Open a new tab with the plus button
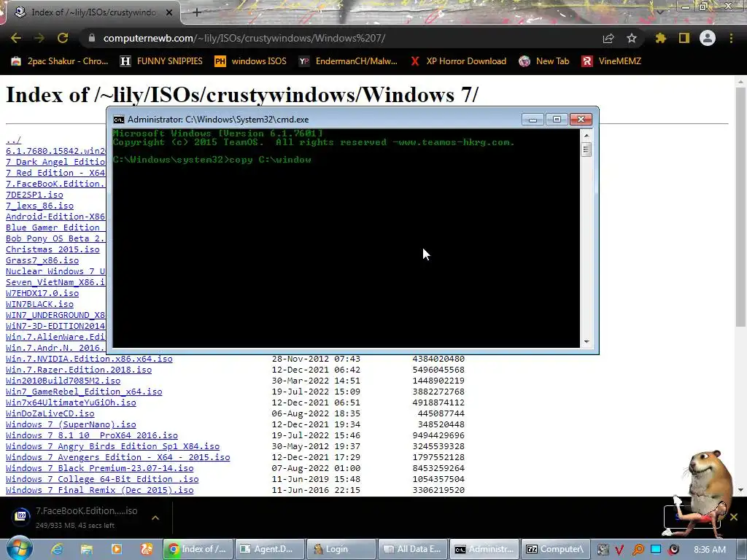747x560 pixels. point(196,12)
